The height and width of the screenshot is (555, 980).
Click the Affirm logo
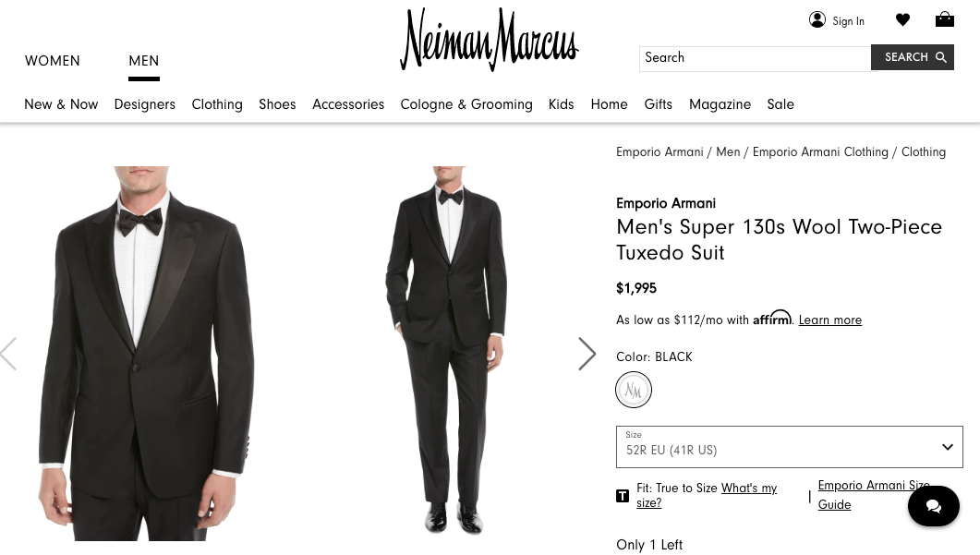click(772, 319)
